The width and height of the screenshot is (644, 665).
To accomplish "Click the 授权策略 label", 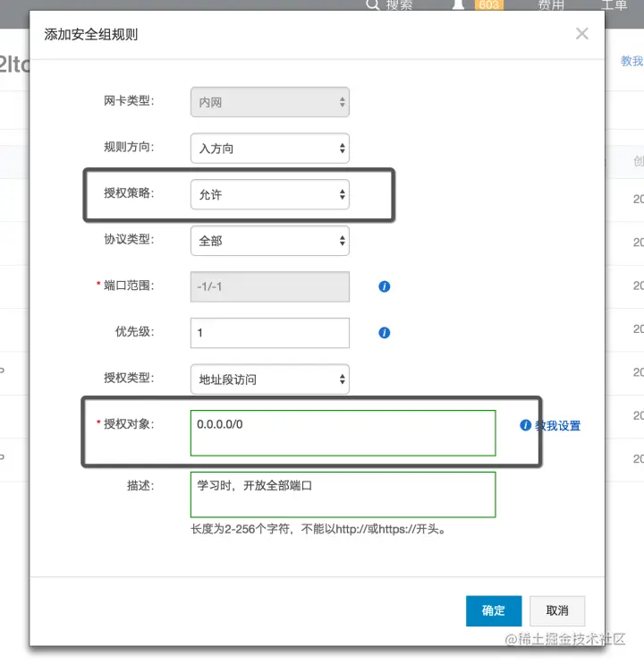I will (x=129, y=193).
